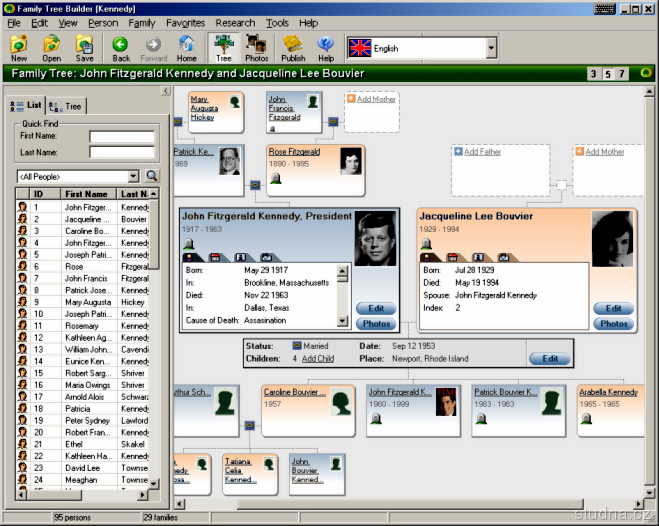The width and height of the screenshot is (659, 526).
Task: Click Edit button on Jacqueline Lee Bouvier card
Action: click(x=614, y=308)
